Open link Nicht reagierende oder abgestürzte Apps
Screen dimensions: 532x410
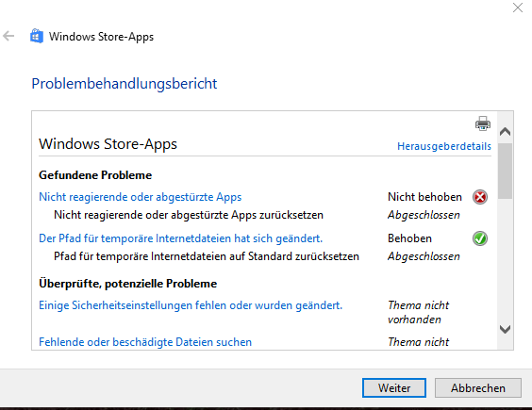pos(141,197)
